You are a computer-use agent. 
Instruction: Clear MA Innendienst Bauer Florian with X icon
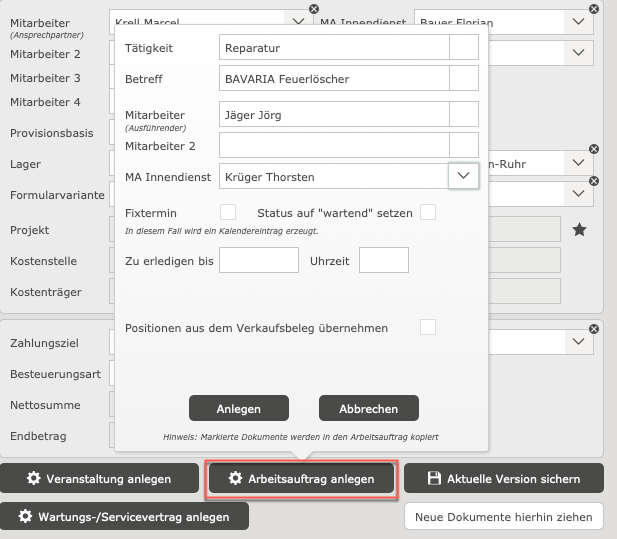tap(594, 9)
